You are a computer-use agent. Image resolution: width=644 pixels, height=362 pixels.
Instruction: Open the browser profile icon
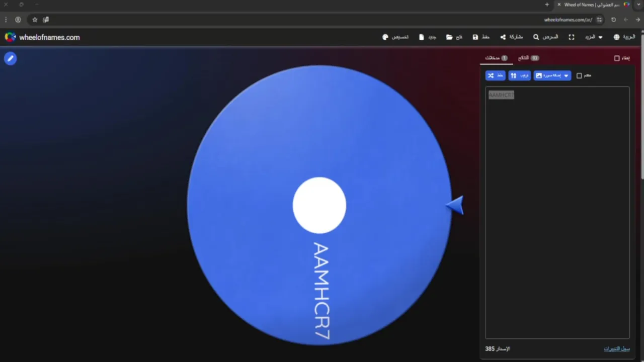tap(18, 20)
